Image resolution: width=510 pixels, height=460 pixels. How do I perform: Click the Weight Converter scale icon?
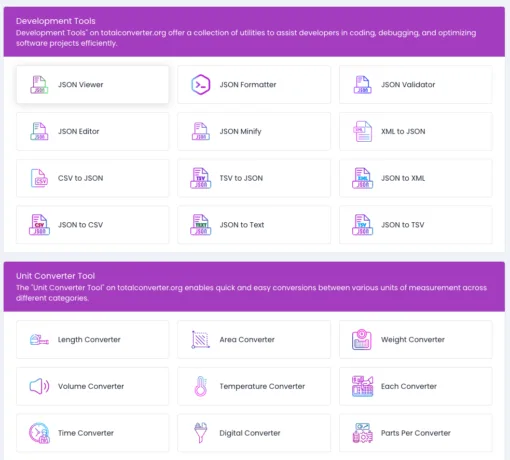[x=362, y=340]
